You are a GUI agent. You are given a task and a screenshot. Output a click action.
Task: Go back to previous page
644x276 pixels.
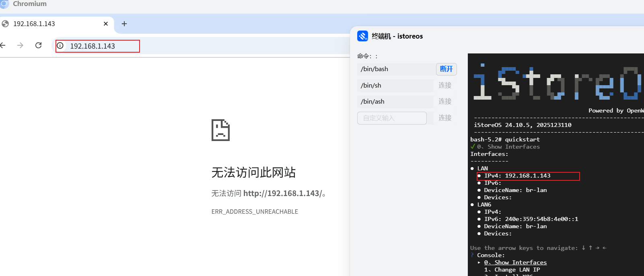3,45
